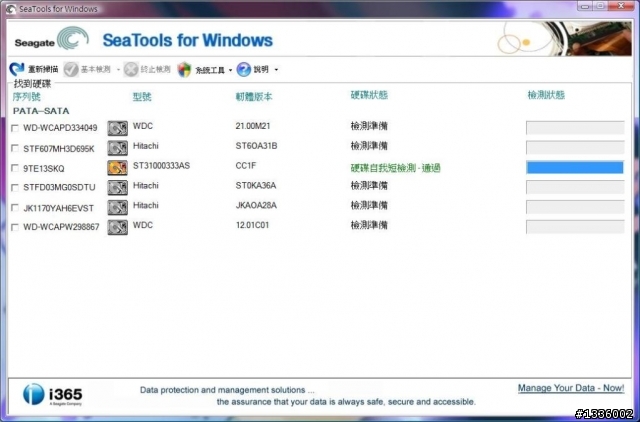Click the System Tools (系統工具) shield icon
The image size is (640, 422).
[184, 70]
